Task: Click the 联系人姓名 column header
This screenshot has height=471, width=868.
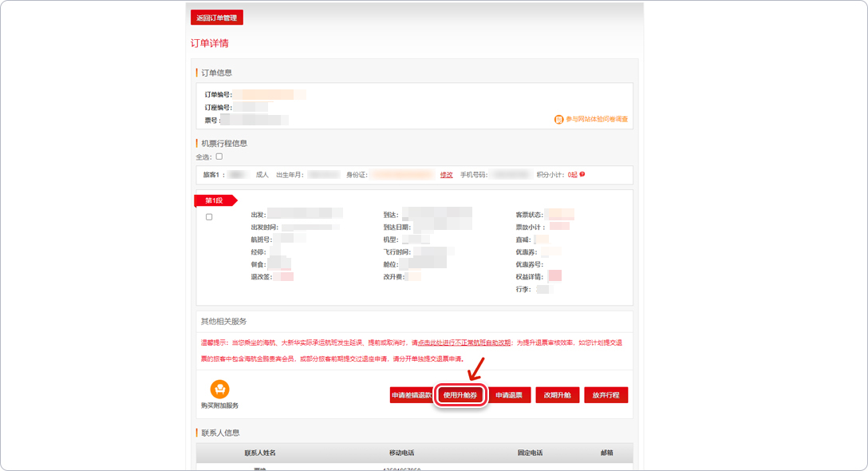Action: (260, 453)
